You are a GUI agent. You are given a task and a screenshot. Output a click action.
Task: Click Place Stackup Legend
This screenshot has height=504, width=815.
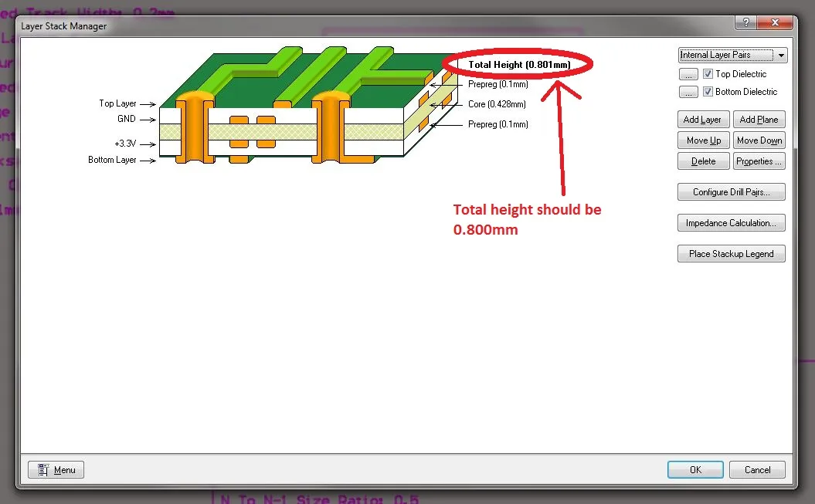pyautogui.click(x=731, y=254)
